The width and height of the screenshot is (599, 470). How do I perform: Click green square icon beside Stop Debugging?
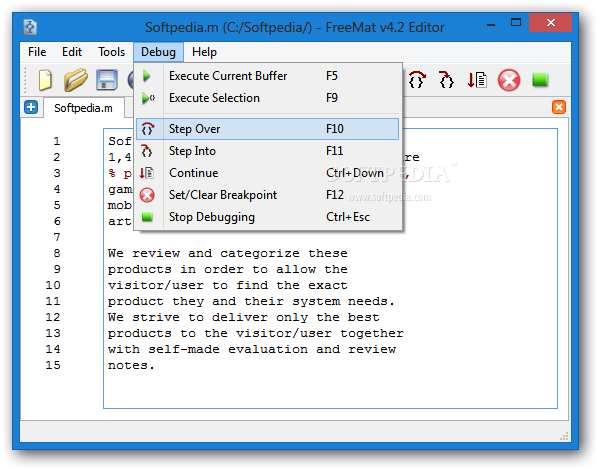click(x=147, y=217)
